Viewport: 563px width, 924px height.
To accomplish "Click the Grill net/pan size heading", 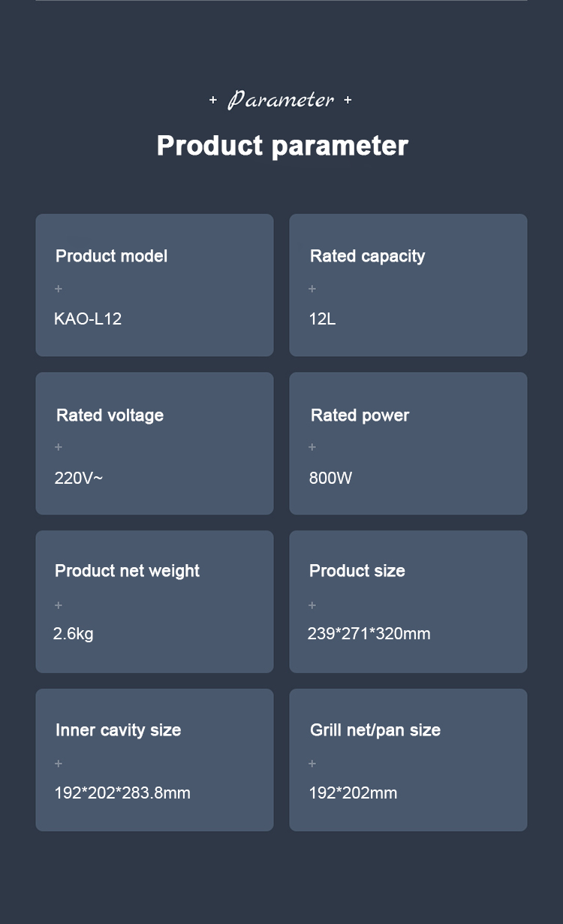I will pyautogui.click(x=375, y=730).
